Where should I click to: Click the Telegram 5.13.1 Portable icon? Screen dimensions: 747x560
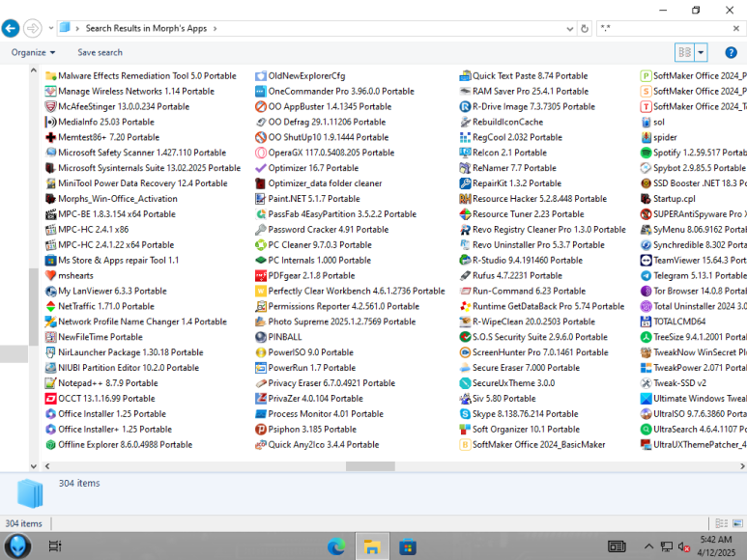pos(646,275)
